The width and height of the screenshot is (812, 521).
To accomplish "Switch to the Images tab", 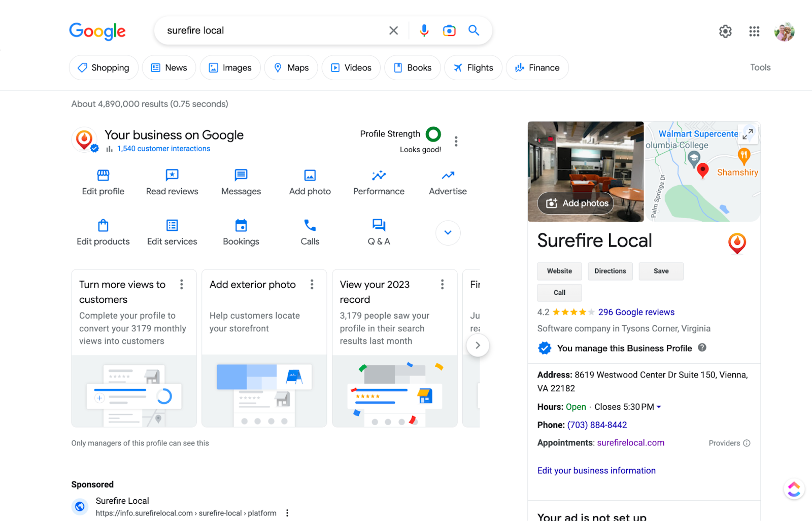I will tap(230, 67).
